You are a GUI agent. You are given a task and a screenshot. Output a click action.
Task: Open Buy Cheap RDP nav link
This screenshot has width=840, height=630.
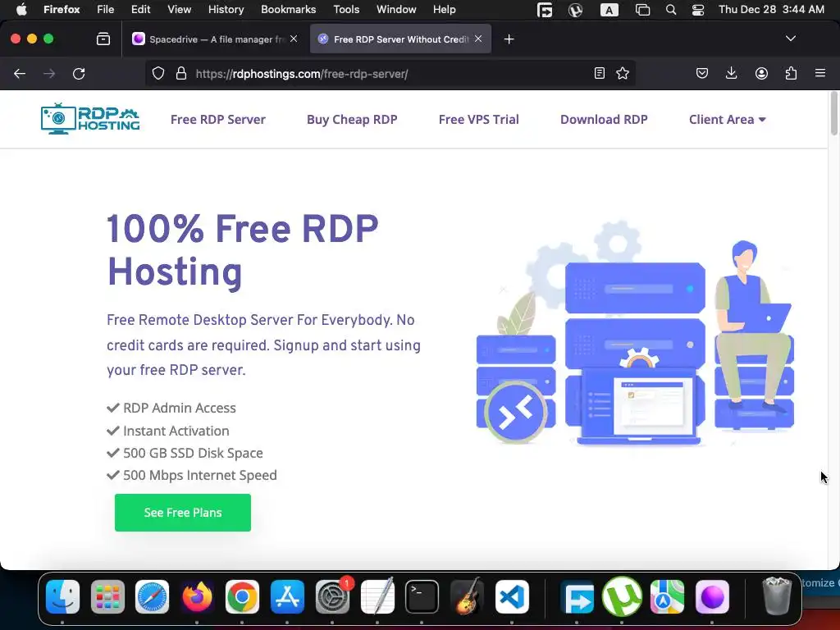click(352, 120)
